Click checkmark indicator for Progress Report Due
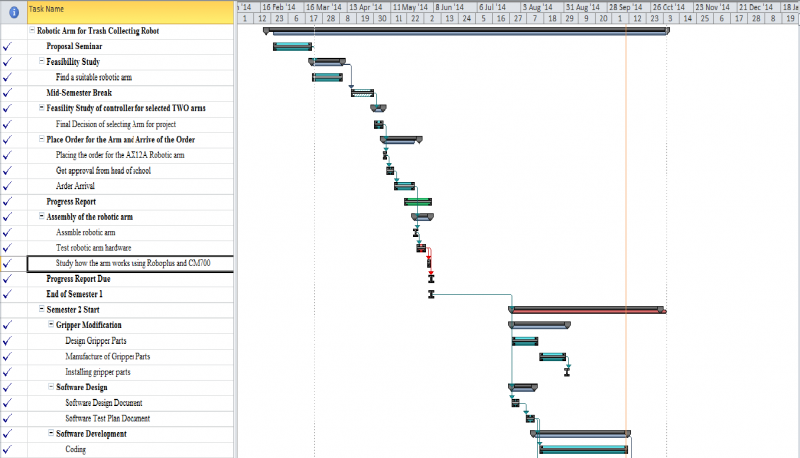 click(x=8, y=279)
